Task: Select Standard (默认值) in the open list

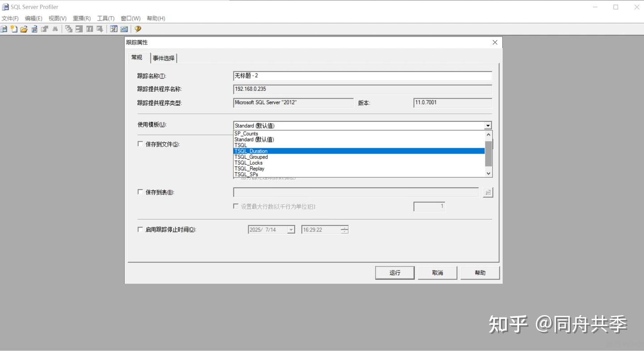Action: click(x=359, y=139)
